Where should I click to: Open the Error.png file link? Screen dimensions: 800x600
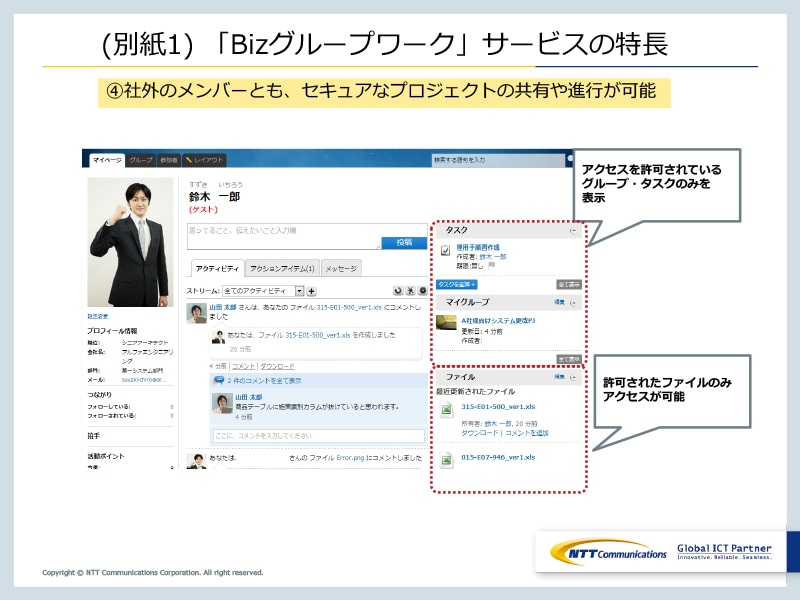[351, 458]
